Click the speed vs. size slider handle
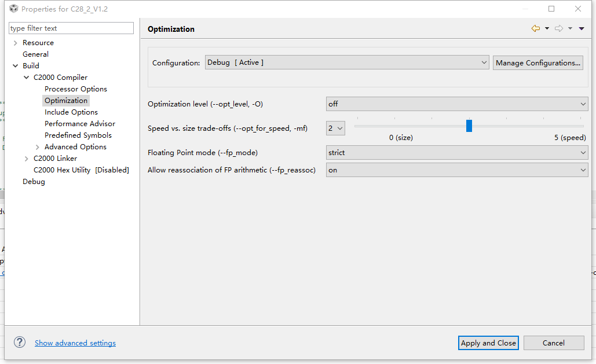This screenshot has height=364, width=596. pos(469,126)
